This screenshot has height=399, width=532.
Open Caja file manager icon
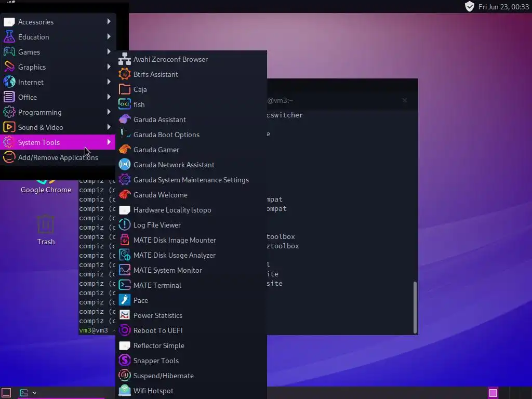125,89
